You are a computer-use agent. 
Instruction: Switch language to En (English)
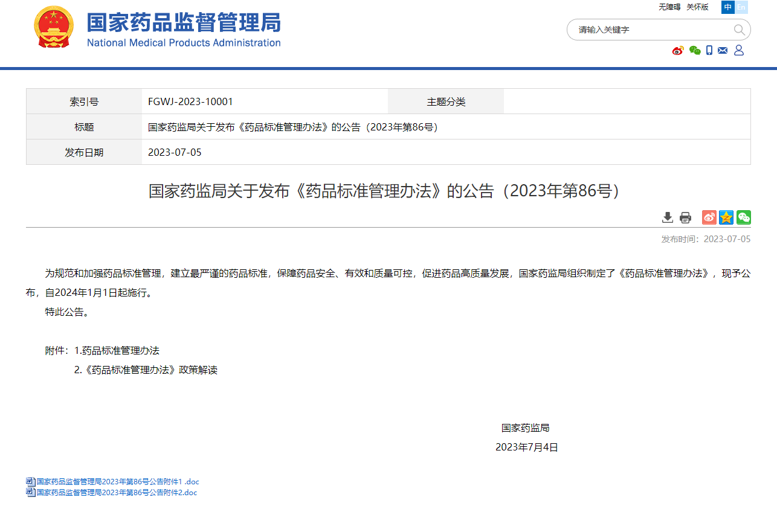(741, 7)
